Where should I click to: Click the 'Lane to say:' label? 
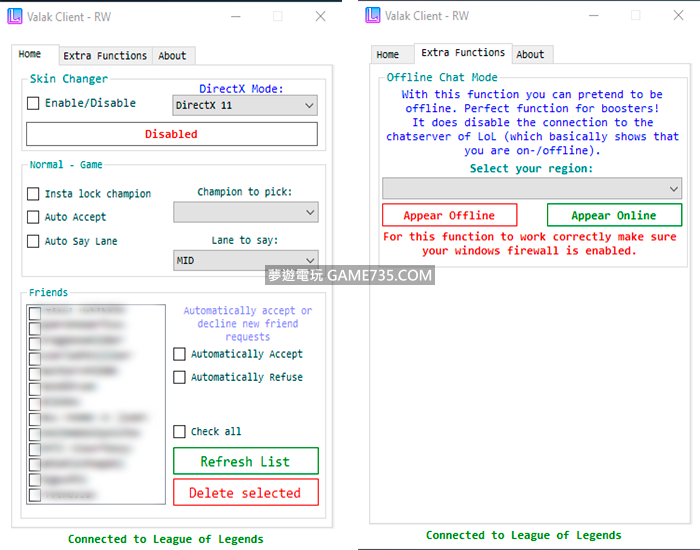245,241
